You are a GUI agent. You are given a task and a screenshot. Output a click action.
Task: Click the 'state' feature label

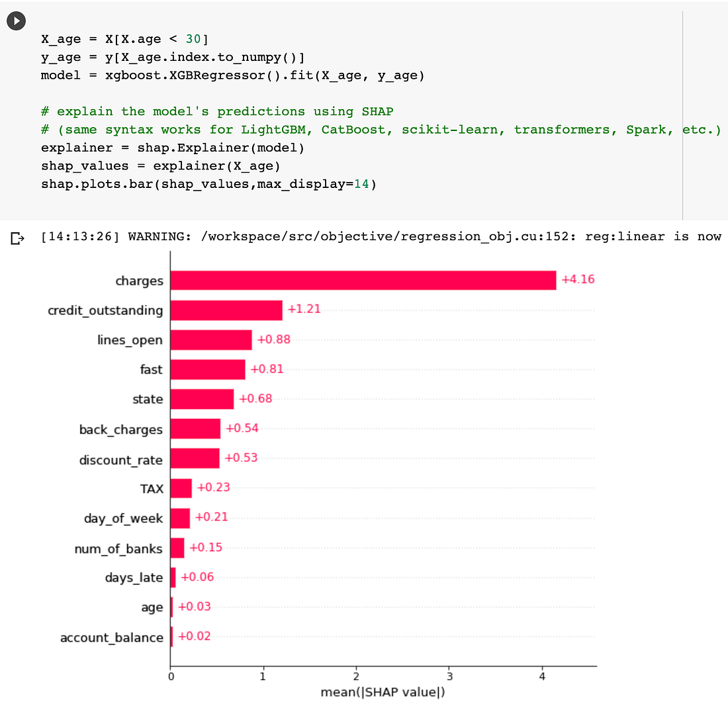(148, 399)
